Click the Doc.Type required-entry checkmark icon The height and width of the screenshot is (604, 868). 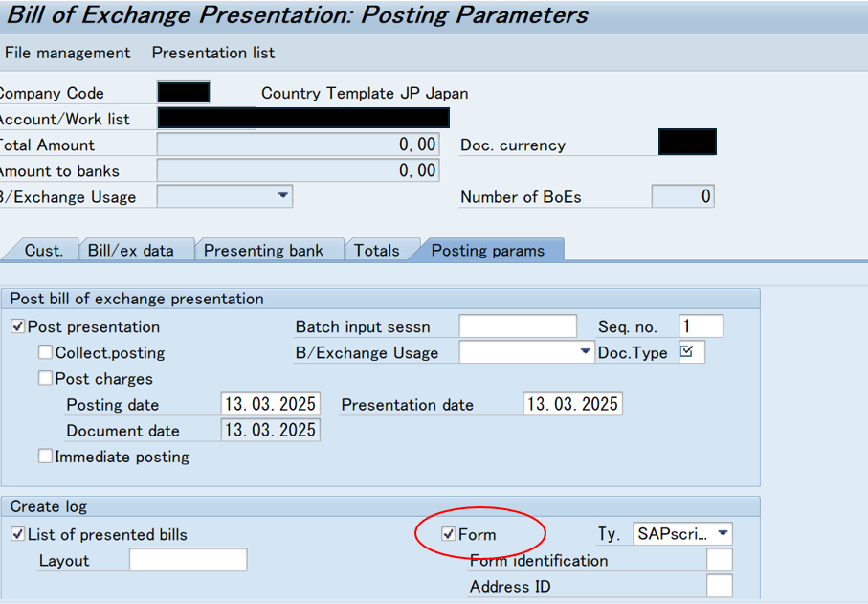686,351
